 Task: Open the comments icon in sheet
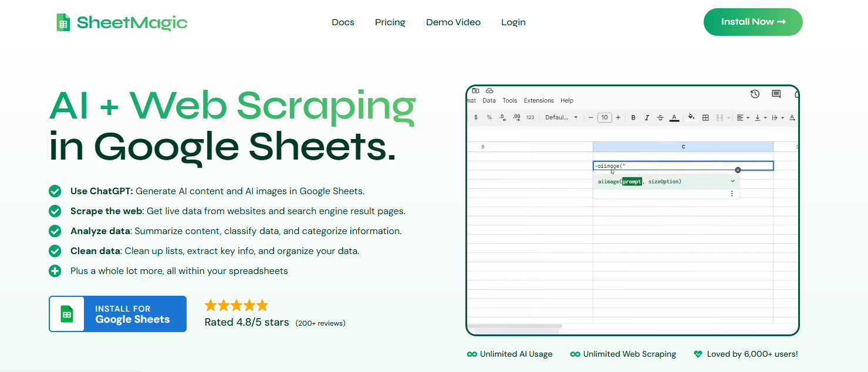pyautogui.click(x=776, y=94)
